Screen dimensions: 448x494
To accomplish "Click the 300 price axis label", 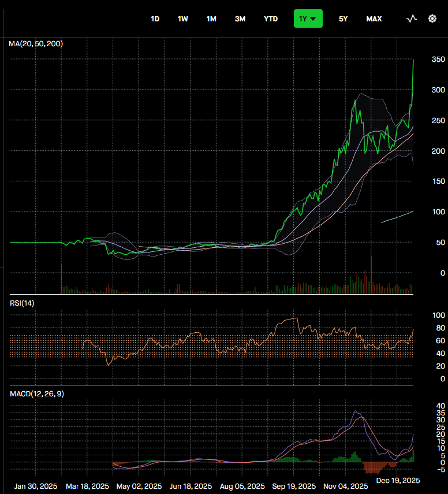I will click(438, 90).
